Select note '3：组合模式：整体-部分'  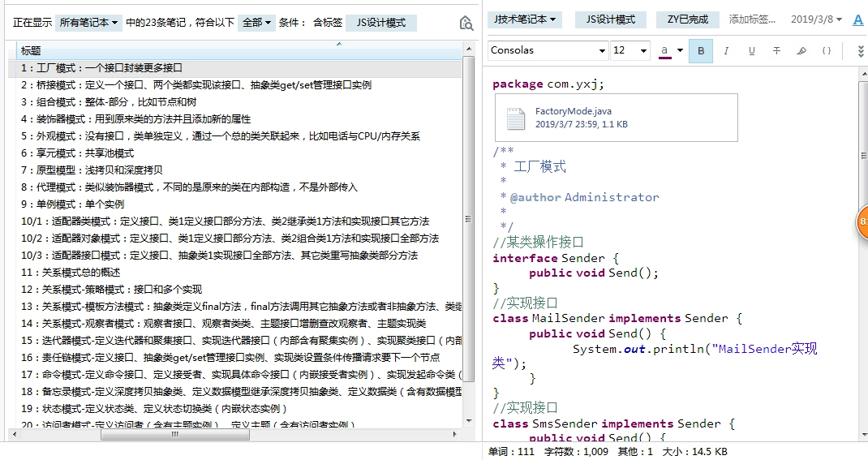click(234, 102)
